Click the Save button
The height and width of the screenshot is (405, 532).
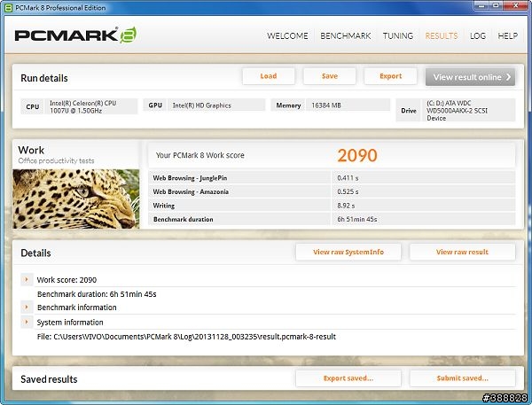[330, 76]
